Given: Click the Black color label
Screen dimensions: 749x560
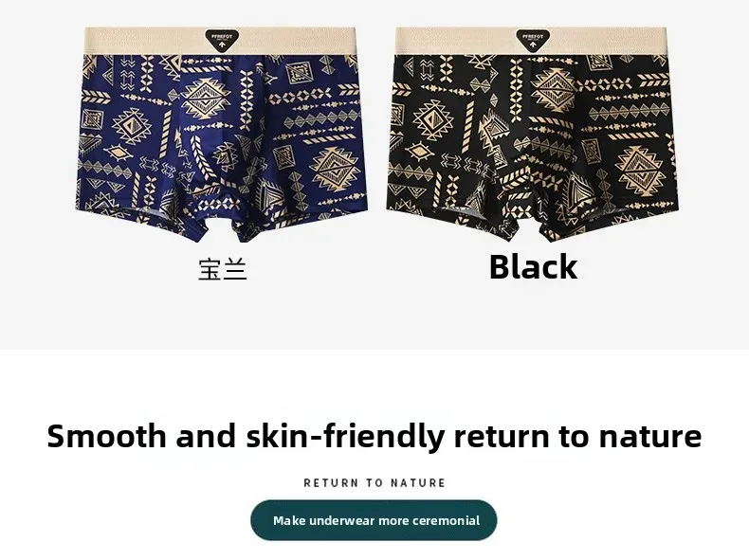Looking at the screenshot, I should [x=534, y=266].
